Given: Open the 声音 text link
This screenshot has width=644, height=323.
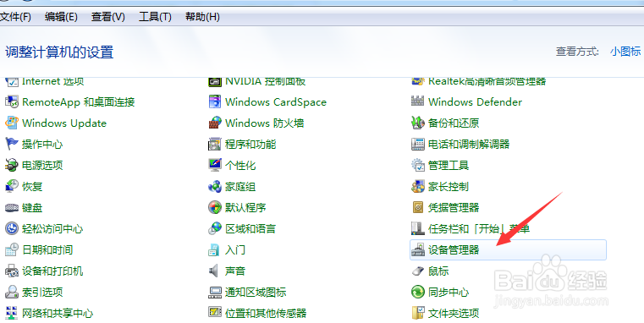Looking at the screenshot, I should coord(235,271).
